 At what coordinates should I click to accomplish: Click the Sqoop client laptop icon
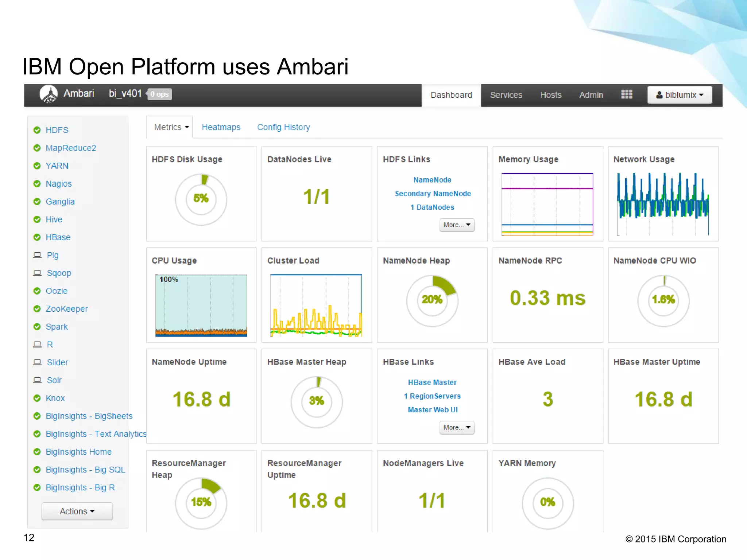tap(37, 273)
